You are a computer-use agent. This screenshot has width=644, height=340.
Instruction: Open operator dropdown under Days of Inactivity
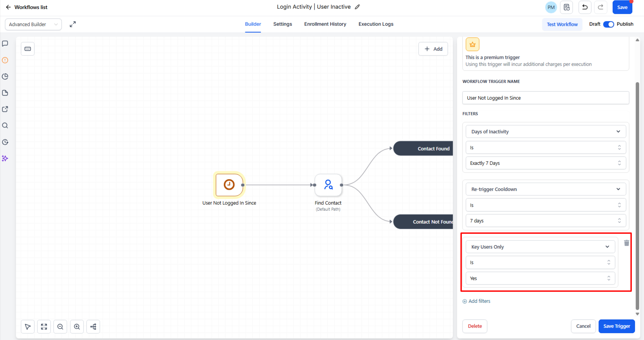point(546,147)
